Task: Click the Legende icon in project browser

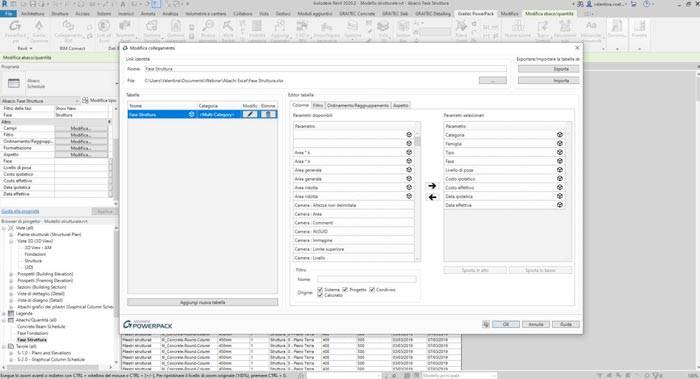Action: (11, 313)
